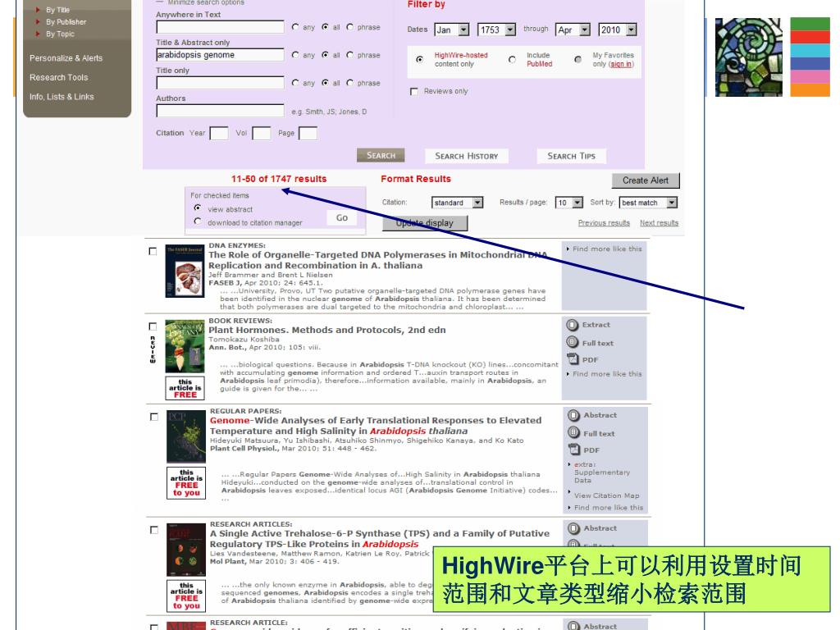Choose HighWire-hosted content only option

419,59
